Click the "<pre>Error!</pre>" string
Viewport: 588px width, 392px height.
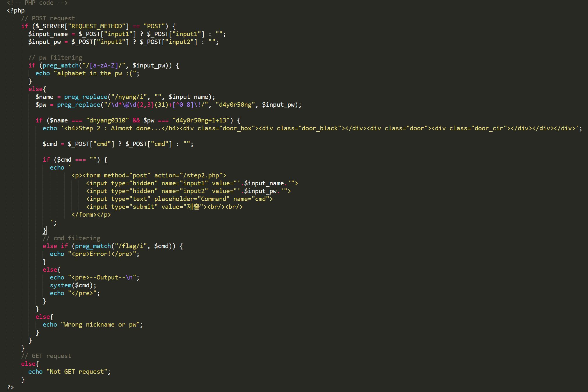click(x=104, y=254)
